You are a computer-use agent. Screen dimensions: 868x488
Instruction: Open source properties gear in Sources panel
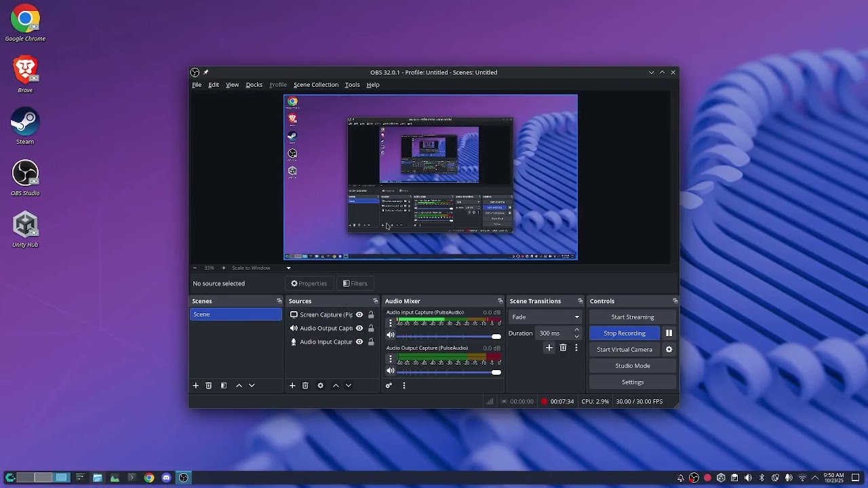pyautogui.click(x=321, y=386)
